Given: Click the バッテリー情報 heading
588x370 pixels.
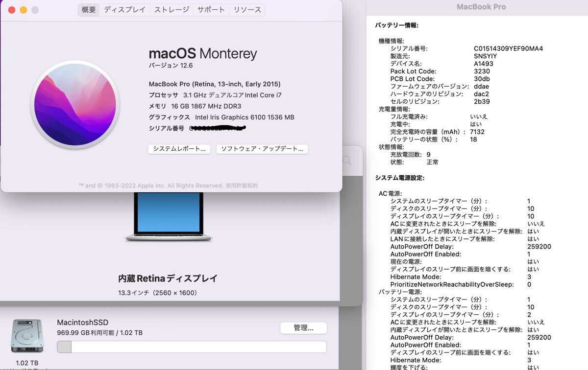Looking at the screenshot, I should (396, 25).
